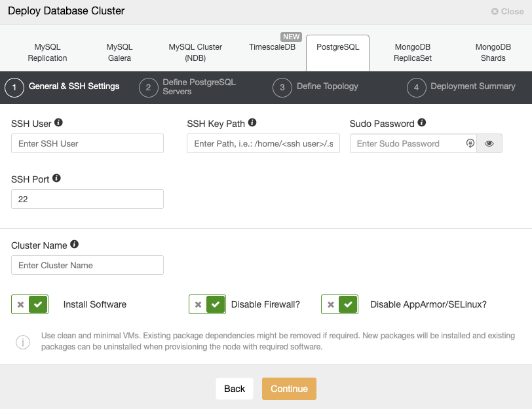Click the Sudo Password info icon
Viewport: 532px width, 409px height.
point(422,122)
